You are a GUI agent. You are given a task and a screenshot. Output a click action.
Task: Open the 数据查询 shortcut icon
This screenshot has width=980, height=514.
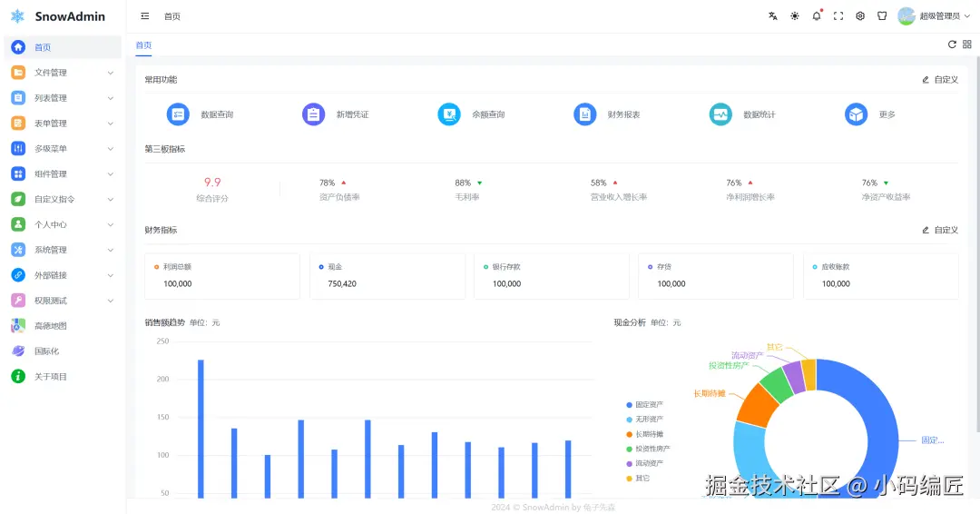point(178,114)
